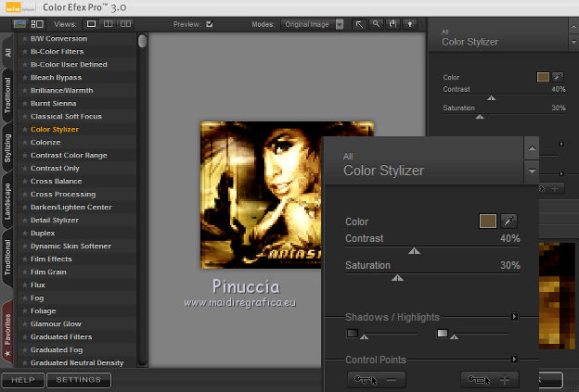
Task: Select the arrow pointer tool in toolbar
Action: tap(360, 24)
